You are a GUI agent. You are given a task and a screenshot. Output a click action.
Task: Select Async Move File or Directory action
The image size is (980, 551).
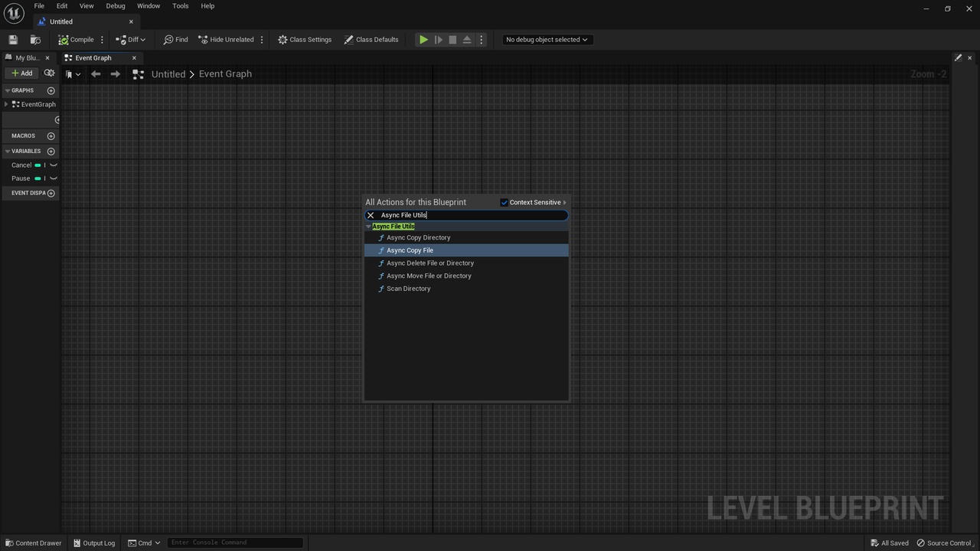466,276
